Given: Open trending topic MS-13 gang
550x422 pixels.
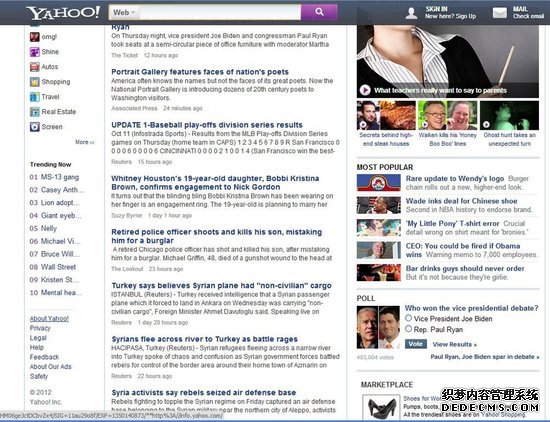Looking at the screenshot, I should coord(60,177).
